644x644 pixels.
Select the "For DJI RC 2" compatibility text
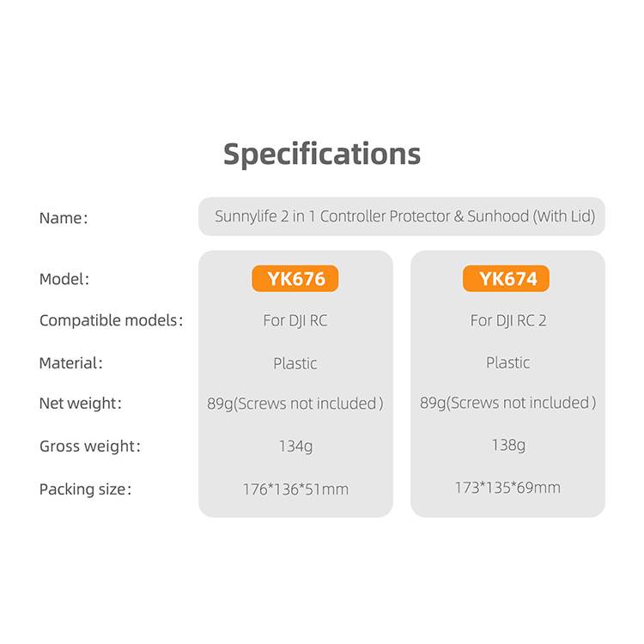508,320
